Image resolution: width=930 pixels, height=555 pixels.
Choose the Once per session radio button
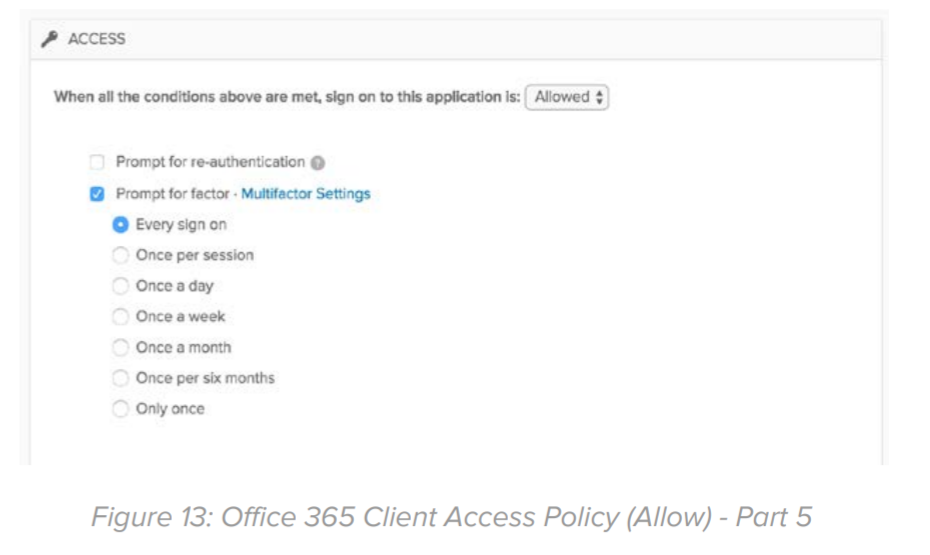point(120,255)
